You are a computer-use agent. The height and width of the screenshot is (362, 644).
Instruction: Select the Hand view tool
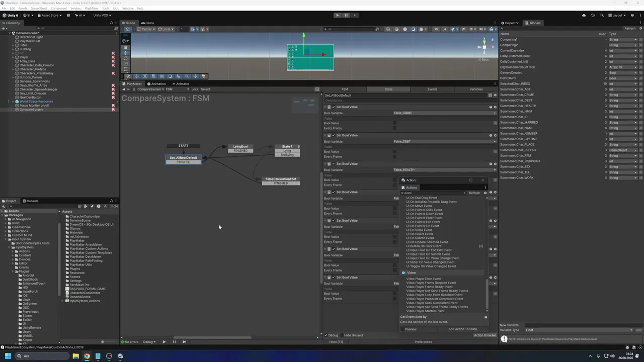(126, 47)
